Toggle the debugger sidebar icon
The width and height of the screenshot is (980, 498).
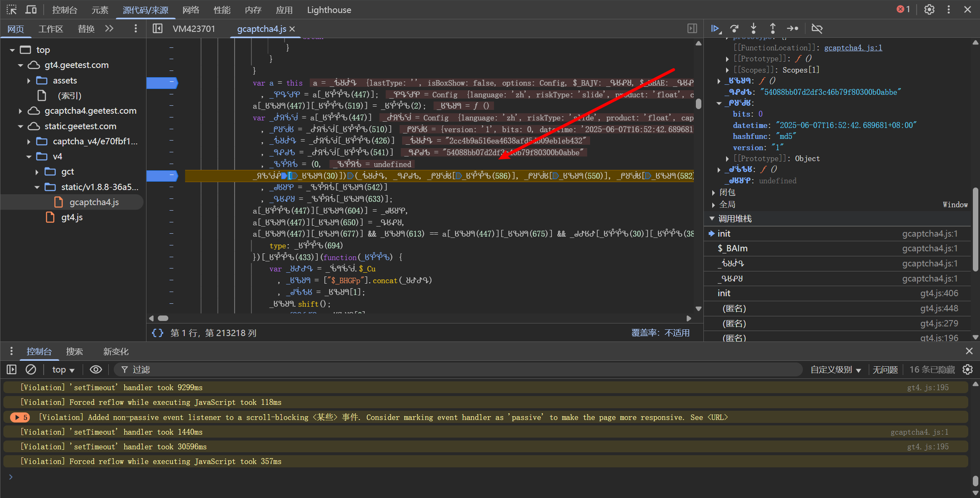pos(692,29)
